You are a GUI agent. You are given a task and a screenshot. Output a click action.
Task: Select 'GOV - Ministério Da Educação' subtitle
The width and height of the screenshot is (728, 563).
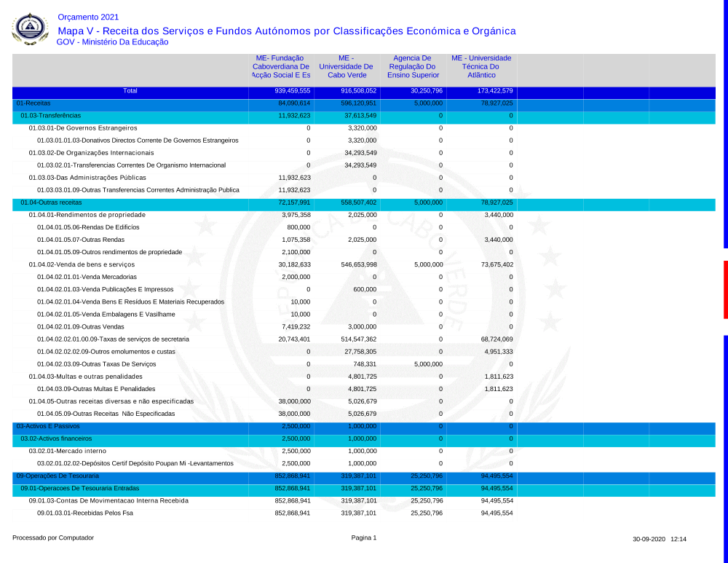112,42
